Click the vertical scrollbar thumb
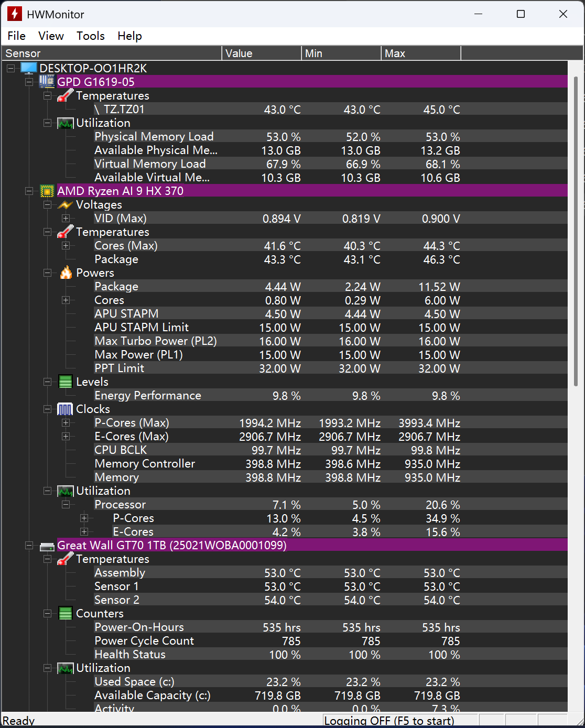This screenshot has height=728, width=585. (576, 231)
